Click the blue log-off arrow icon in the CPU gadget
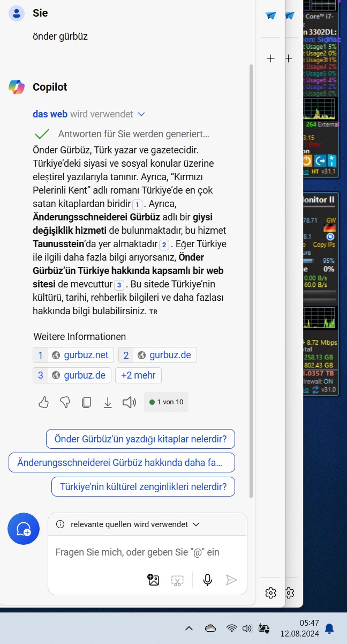Viewport: 347px width, 644px height. click(320, 160)
